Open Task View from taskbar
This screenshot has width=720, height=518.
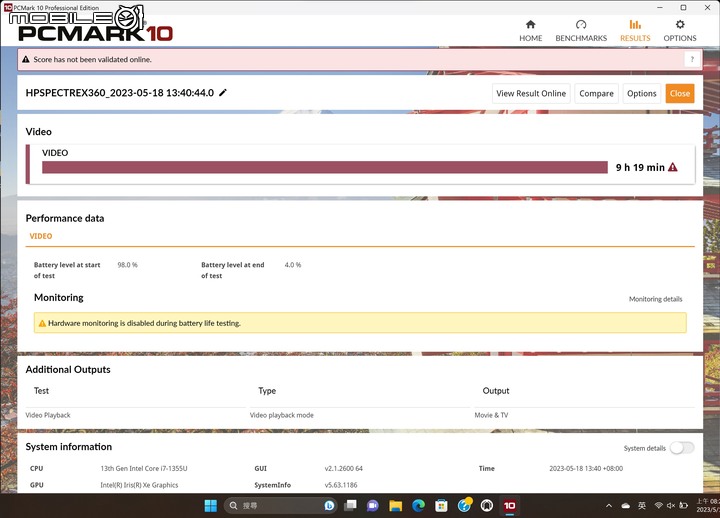point(350,506)
